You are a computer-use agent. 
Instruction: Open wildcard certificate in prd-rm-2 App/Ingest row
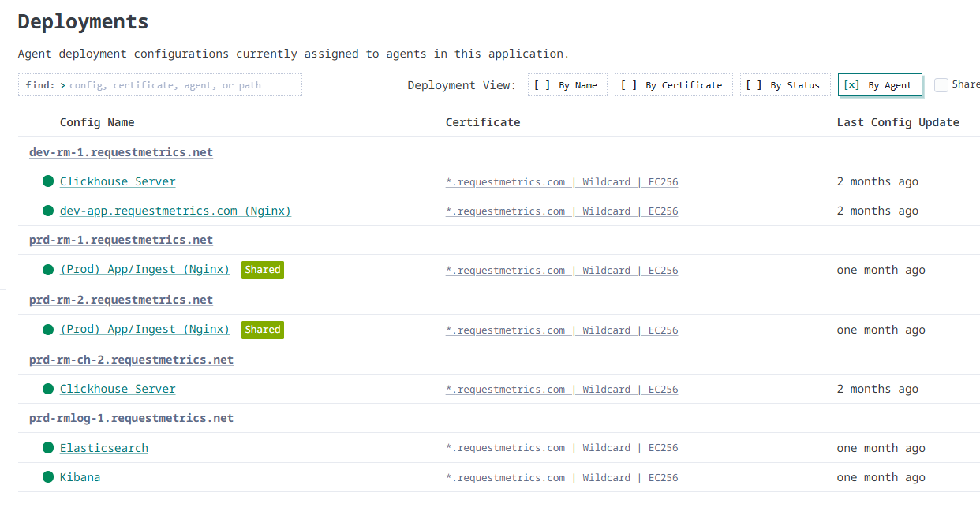pyautogui.click(x=562, y=330)
